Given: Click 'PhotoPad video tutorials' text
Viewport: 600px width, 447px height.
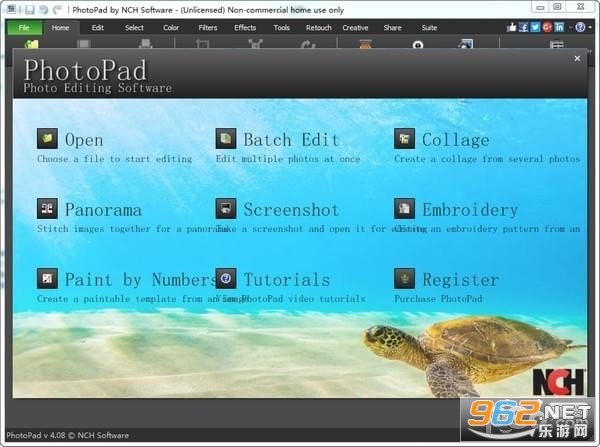Looking at the screenshot, I should 303,299.
